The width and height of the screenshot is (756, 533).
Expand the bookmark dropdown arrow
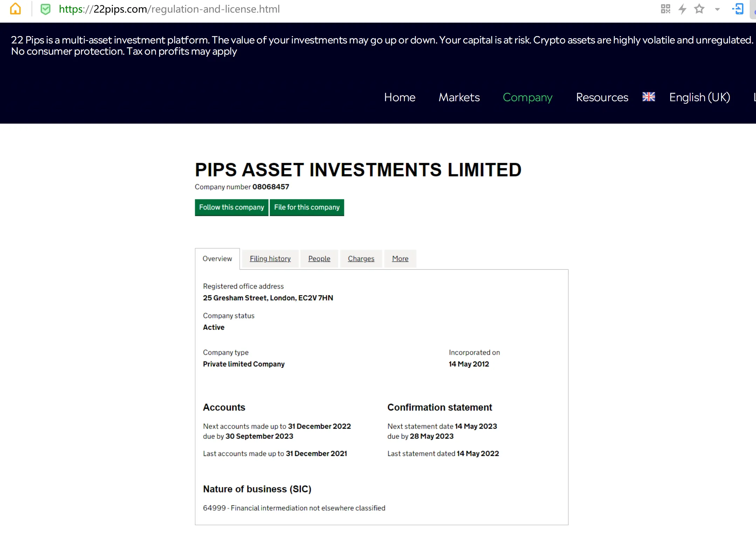click(717, 9)
